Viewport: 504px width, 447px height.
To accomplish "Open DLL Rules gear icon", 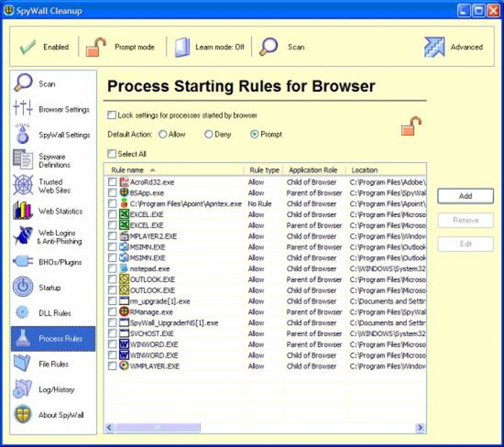I will tap(22, 313).
